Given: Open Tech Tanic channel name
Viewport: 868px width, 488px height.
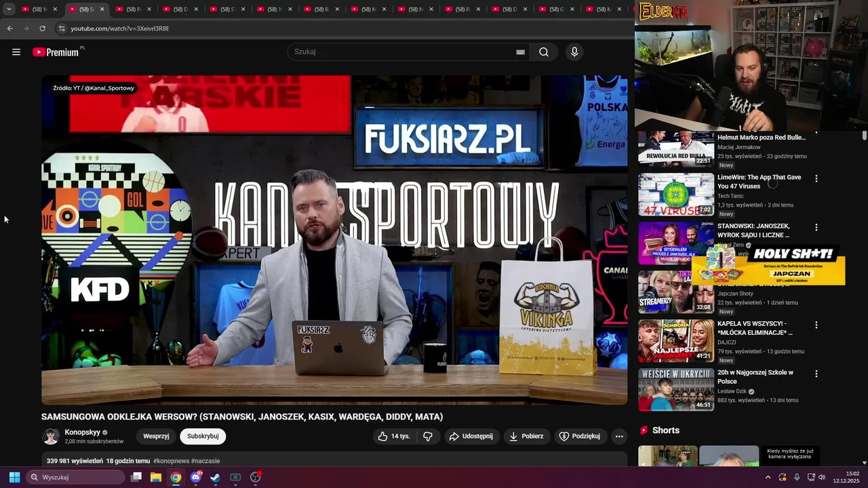Looking at the screenshot, I should [x=732, y=196].
